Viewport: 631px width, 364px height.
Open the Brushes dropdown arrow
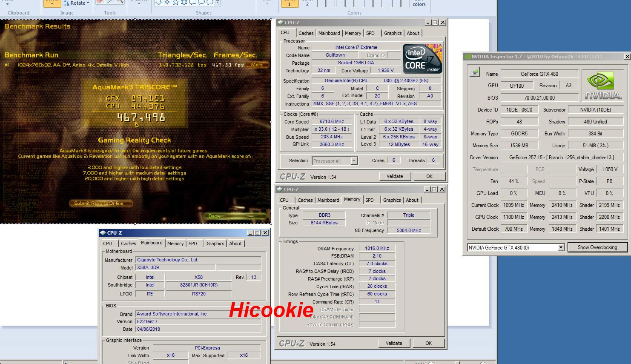[x=139, y=3]
